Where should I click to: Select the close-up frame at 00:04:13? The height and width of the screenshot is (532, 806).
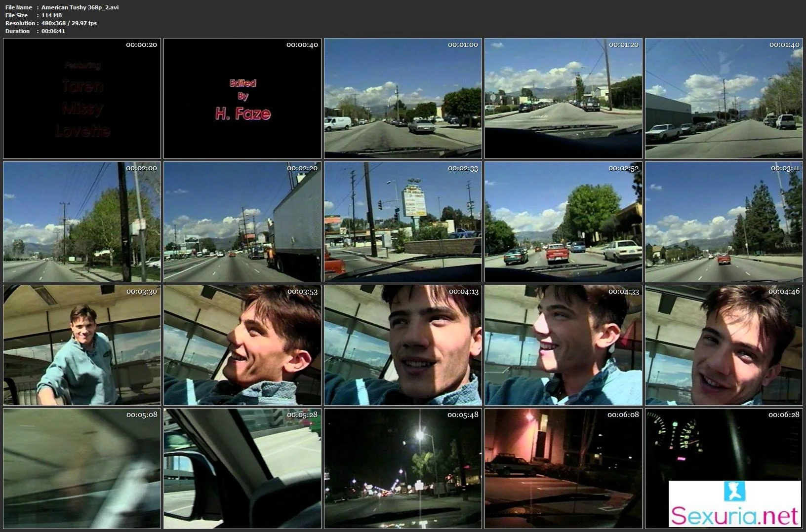[403, 345]
